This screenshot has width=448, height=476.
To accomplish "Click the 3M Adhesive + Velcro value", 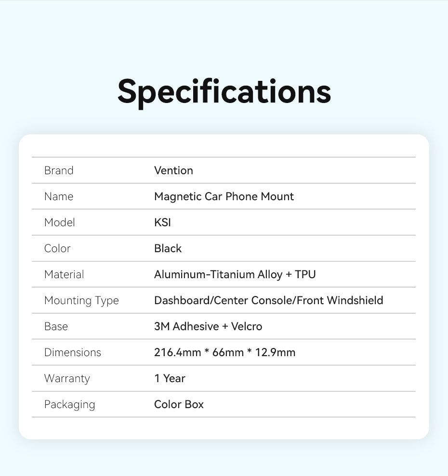I will tap(208, 326).
